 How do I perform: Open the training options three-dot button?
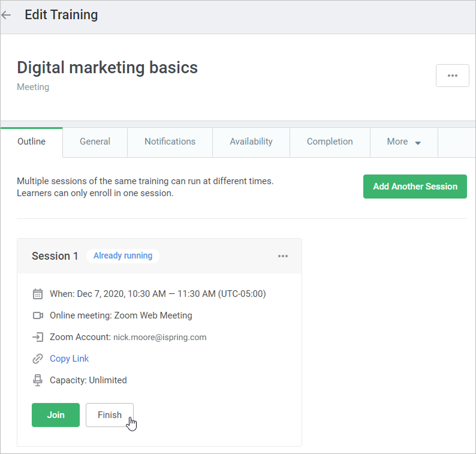click(x=452, y=76)
